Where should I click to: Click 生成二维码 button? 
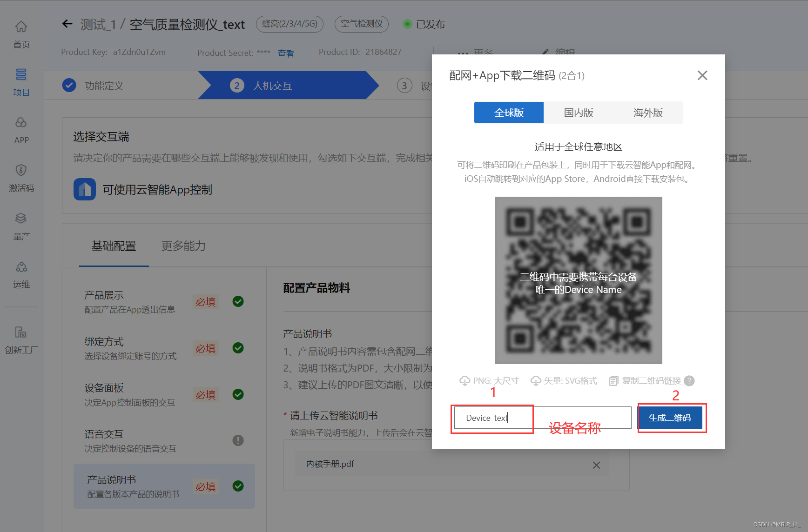[670, 418]
